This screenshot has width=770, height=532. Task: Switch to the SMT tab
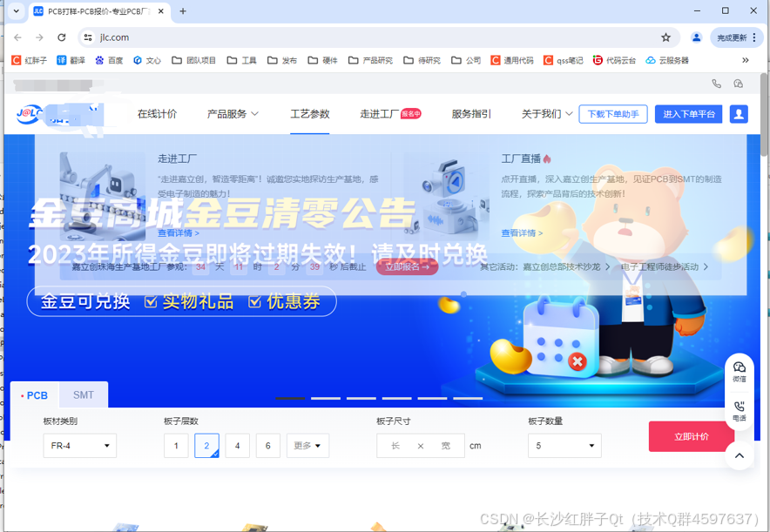pyautogui.click(x=84, y=395)
